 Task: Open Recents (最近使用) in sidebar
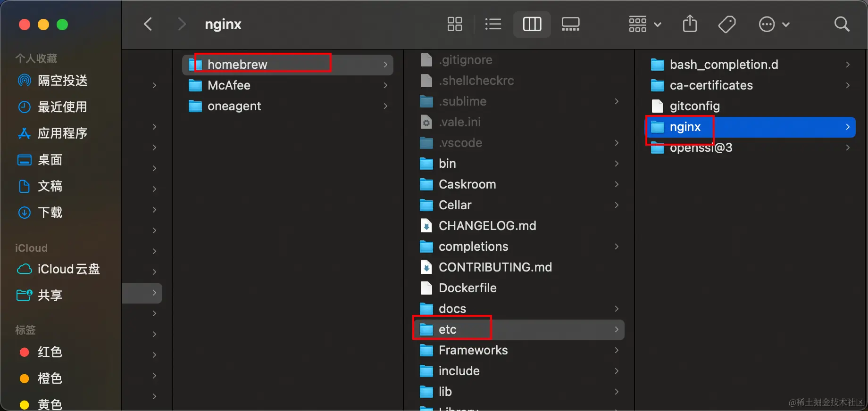pos(62,107)
